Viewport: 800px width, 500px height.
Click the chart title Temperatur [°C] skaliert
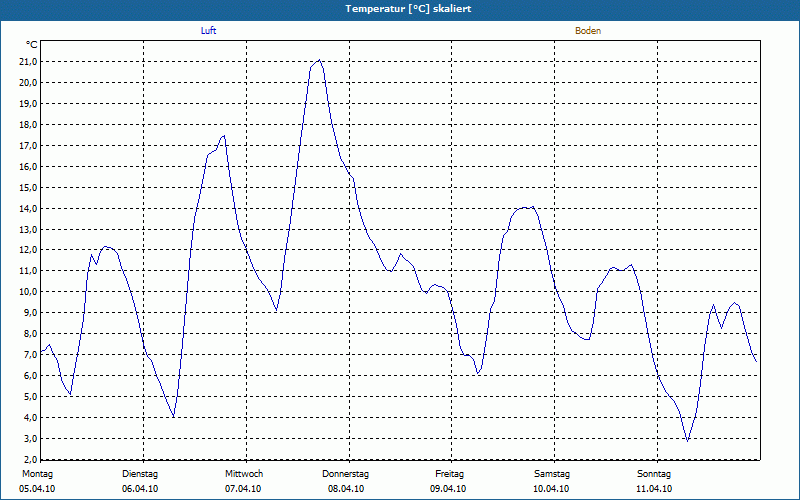tap(408, 9)
